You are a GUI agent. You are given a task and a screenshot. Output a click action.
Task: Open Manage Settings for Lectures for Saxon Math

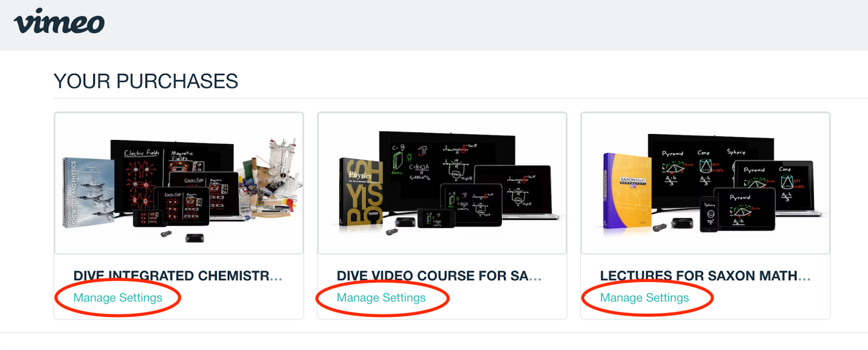(x=644, y=297)
